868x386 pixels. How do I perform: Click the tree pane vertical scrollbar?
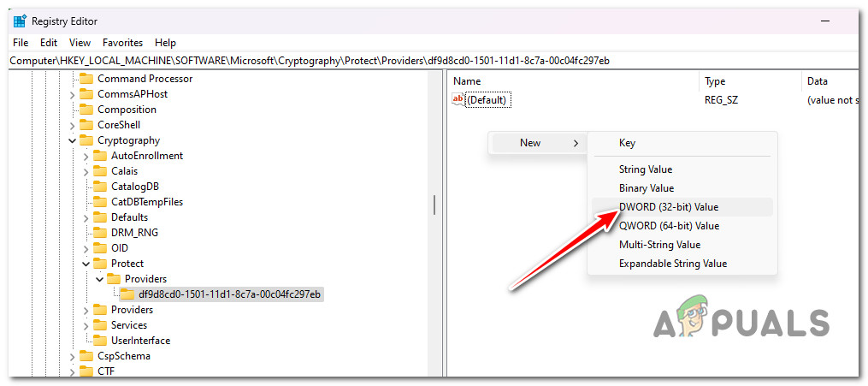pyautogui.click(x=434, y=206)
